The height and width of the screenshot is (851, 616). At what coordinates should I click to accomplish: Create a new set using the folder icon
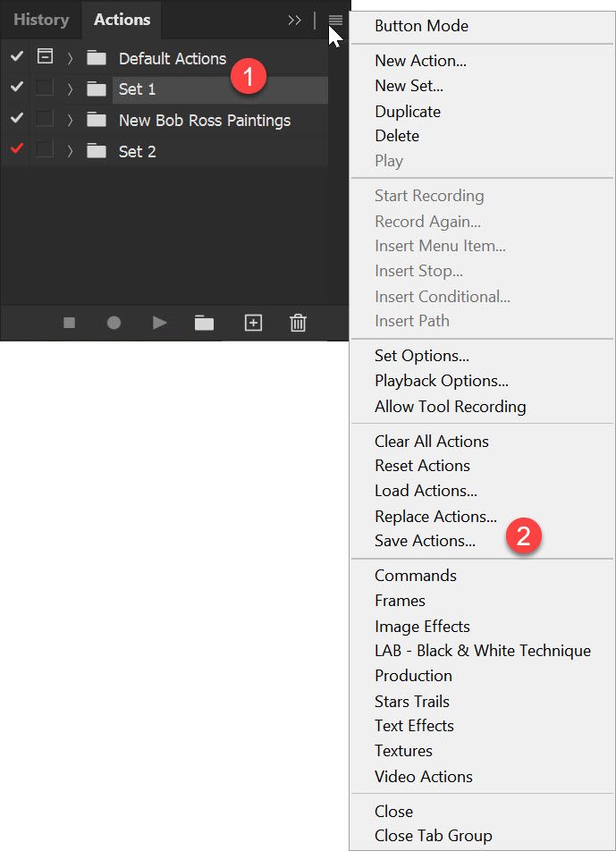[204, 324]
